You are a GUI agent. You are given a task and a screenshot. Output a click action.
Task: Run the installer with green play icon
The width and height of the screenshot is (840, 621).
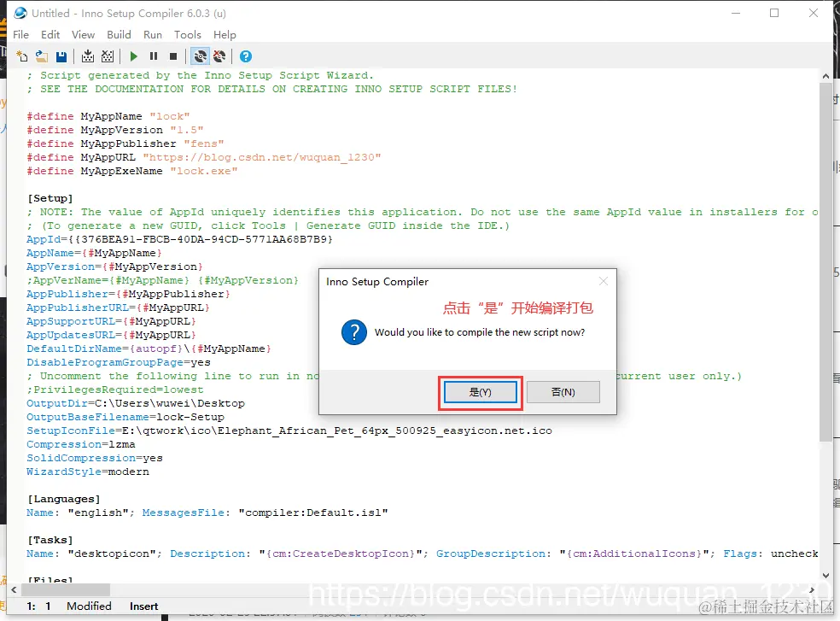pos(134,56)
